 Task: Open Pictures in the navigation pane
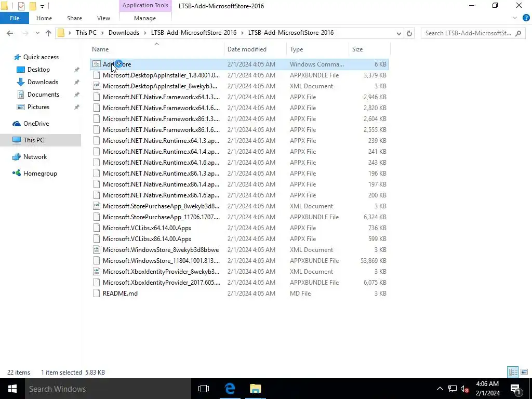point(38,107)
